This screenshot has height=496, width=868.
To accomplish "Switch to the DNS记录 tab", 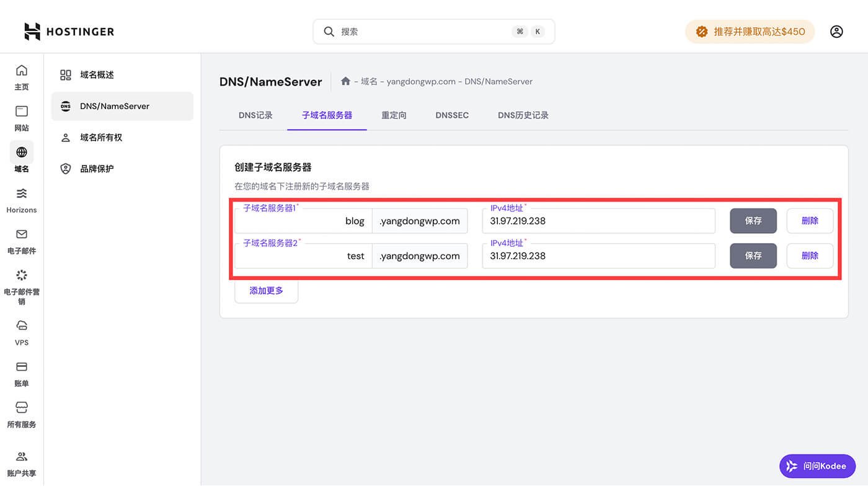I will [255, 115].
